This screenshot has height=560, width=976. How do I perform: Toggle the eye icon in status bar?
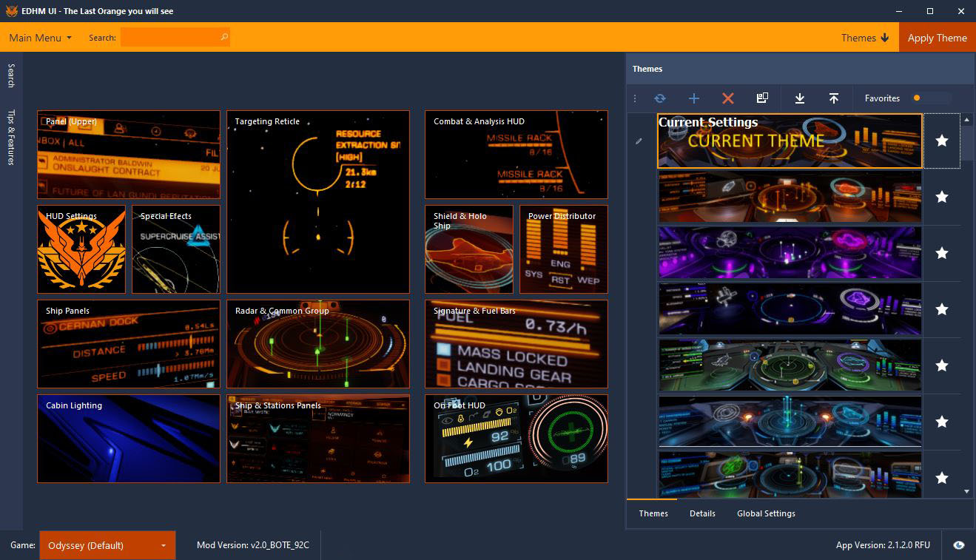pos(959,545)
